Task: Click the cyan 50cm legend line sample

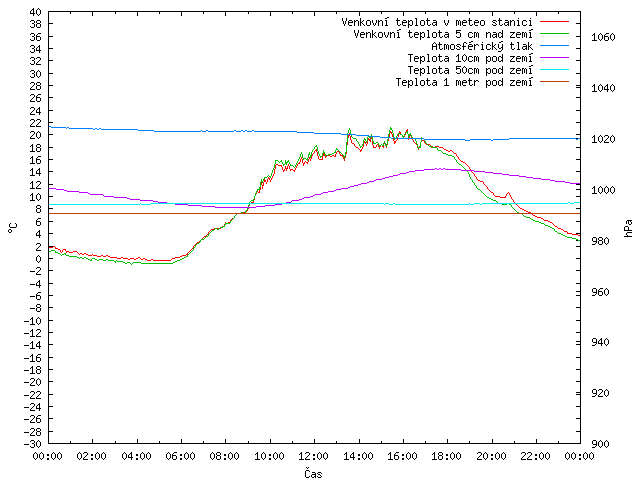Action: (x=554, y=69)
